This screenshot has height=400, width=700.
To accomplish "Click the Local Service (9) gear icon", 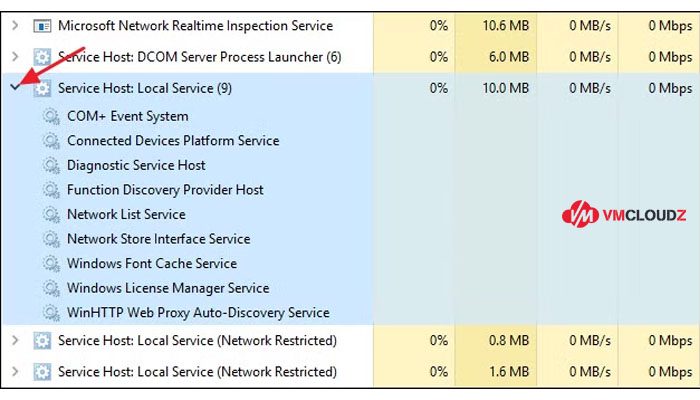I will coord(42,88).
